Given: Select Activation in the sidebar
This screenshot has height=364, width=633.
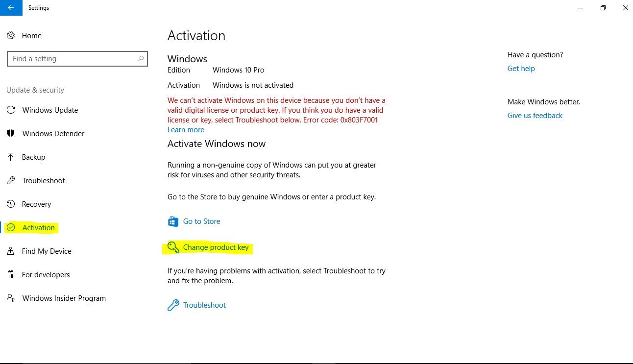Looking at the screenshot, I should click(39, 228).
